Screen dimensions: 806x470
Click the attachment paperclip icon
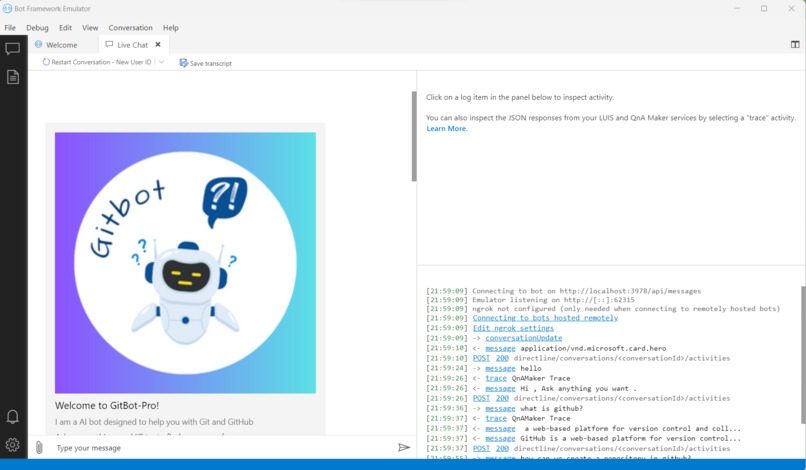39,447
